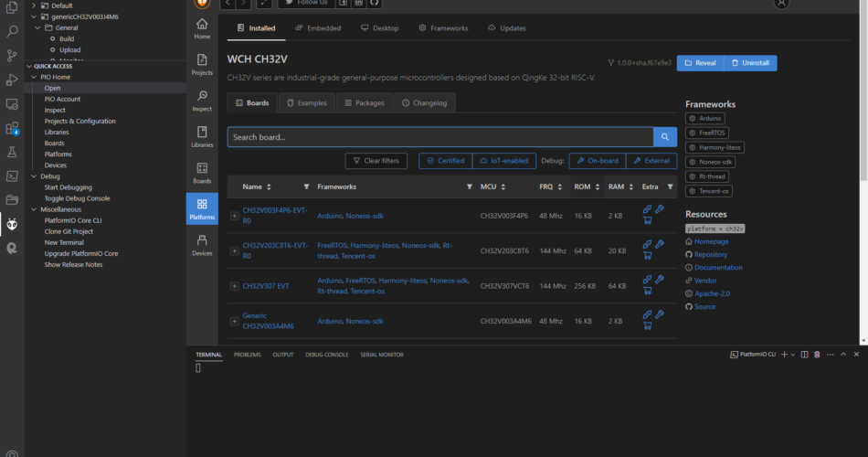Expand the CH32V203C8T6-EVT-R0 board row
This screenshot has width=868, height=457.
[234, 251]
